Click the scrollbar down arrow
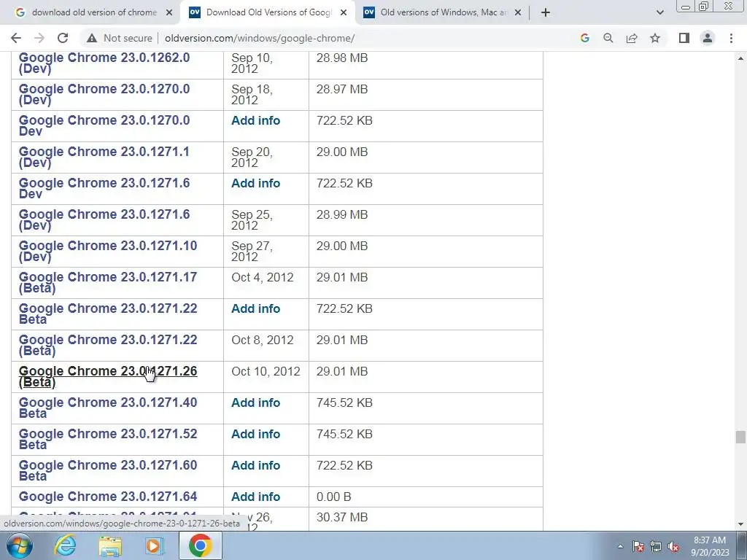 (x=740, y=524)
